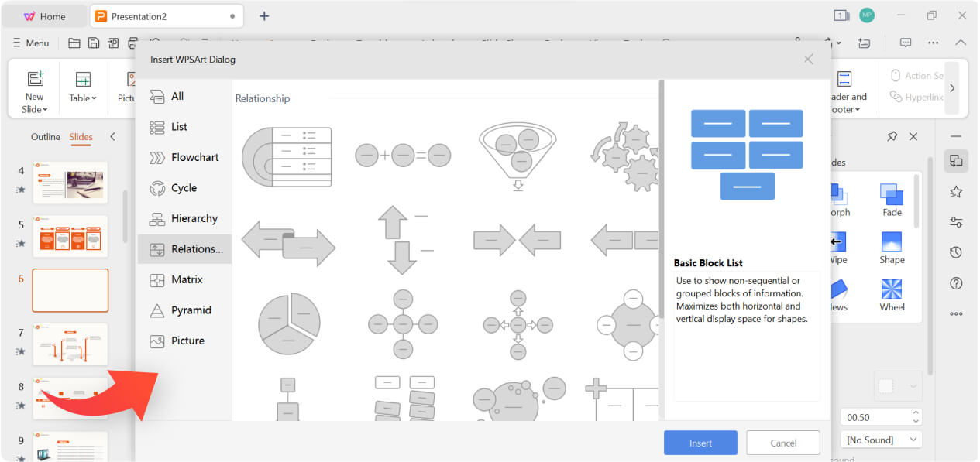This screenshot has height=462, width=980.
Task: Select the Matrix category
Action: pos(186,279)
